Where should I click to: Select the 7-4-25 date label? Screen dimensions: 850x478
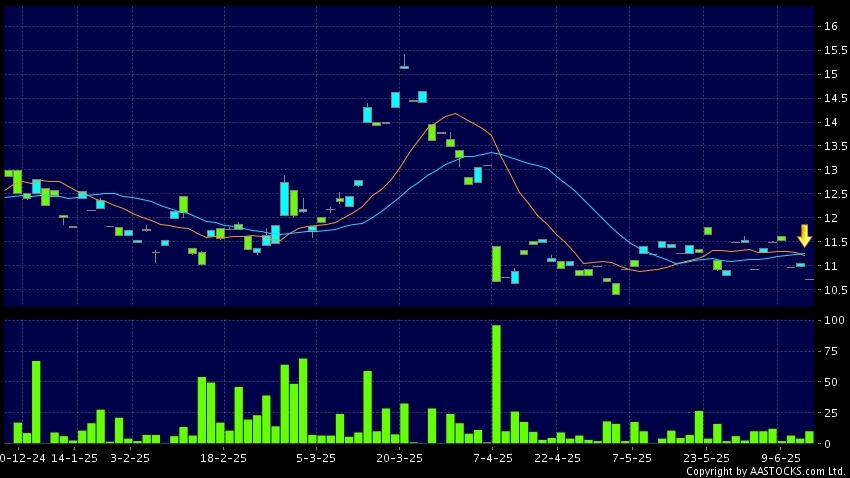tap(492, 458)
